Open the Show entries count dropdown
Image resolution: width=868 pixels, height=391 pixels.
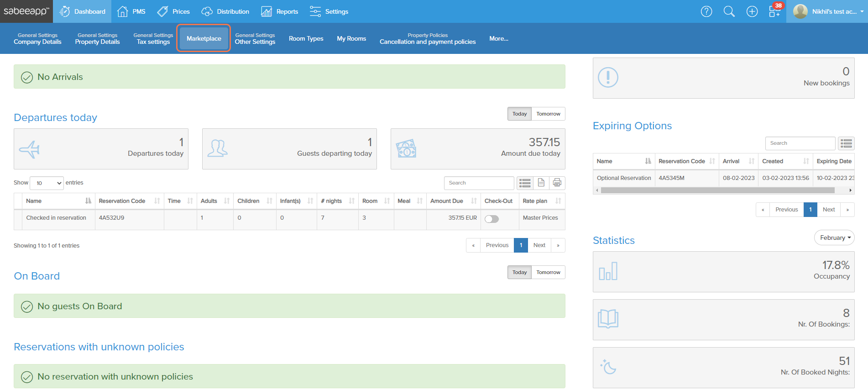tap(47, 183)
